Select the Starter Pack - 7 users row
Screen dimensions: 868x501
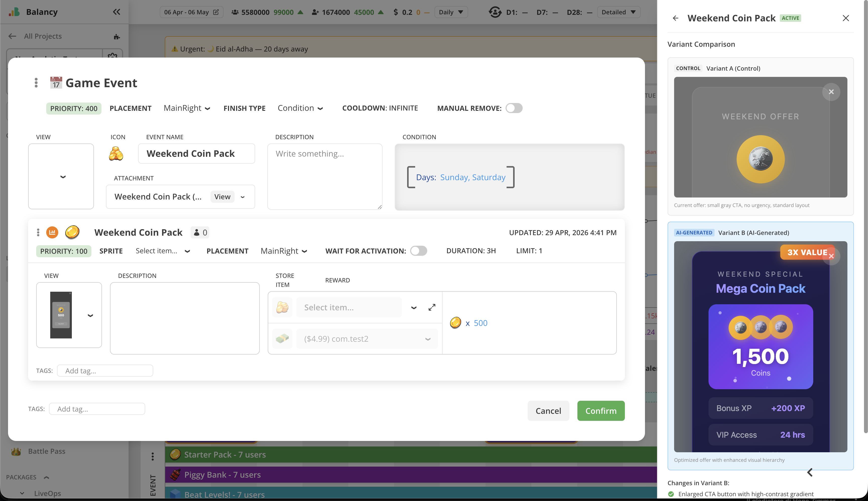coord(411,455)
